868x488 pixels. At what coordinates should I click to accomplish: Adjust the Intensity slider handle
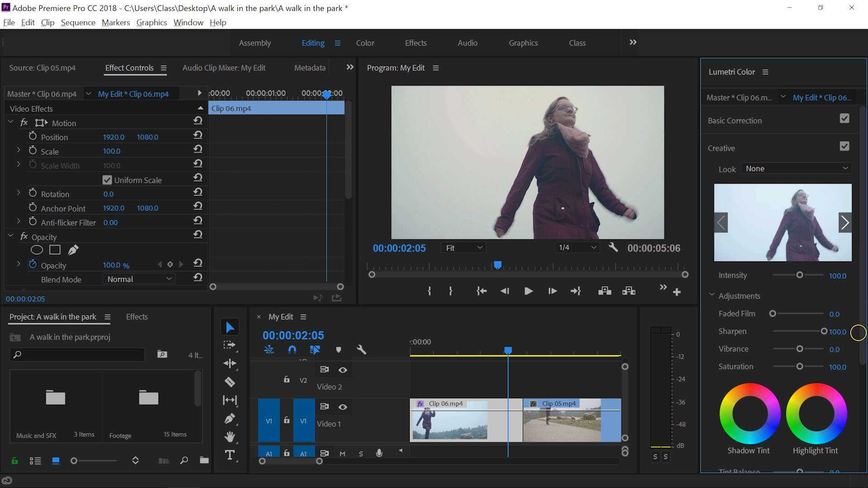click(799, 275)
